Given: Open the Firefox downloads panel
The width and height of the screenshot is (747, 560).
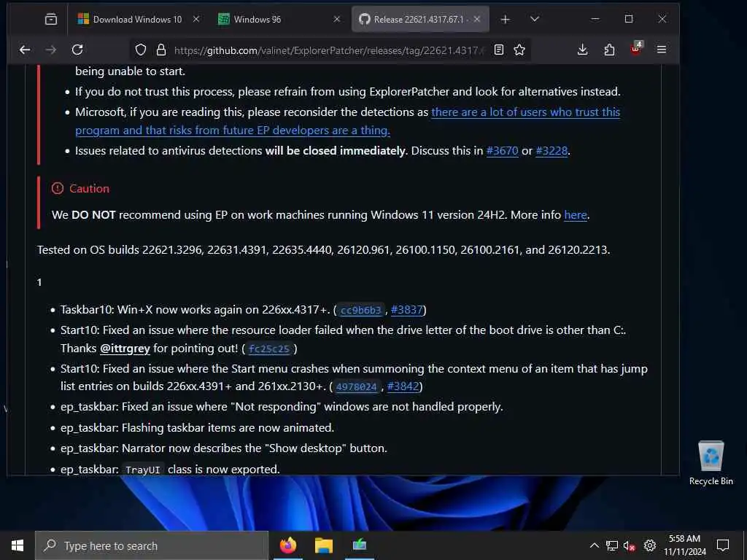Looking at the screenshot, I should [x=582, y=50].
